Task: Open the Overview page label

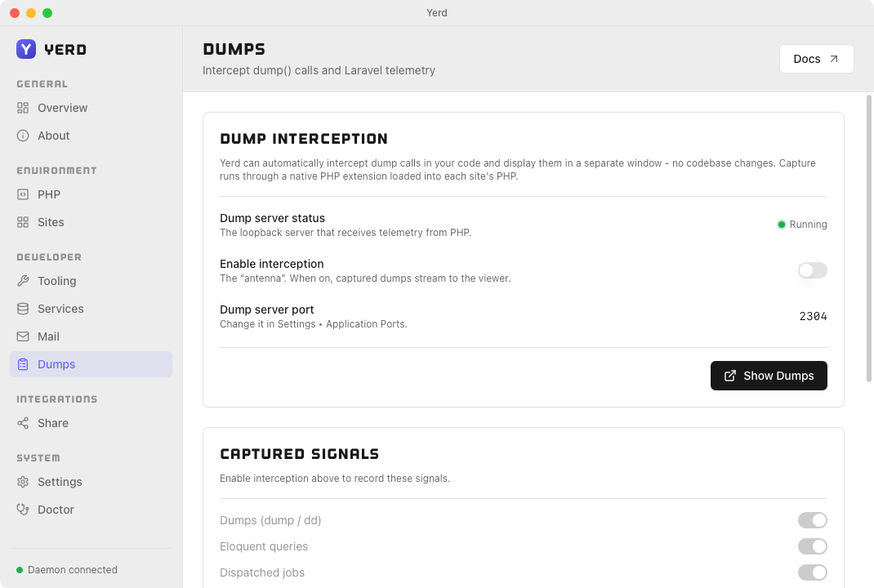Action: pyautogui.click(x=62, y=108)
